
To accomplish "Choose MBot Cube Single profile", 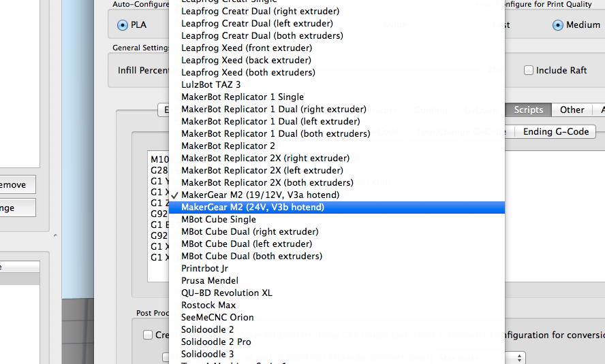I will [218, 219].
